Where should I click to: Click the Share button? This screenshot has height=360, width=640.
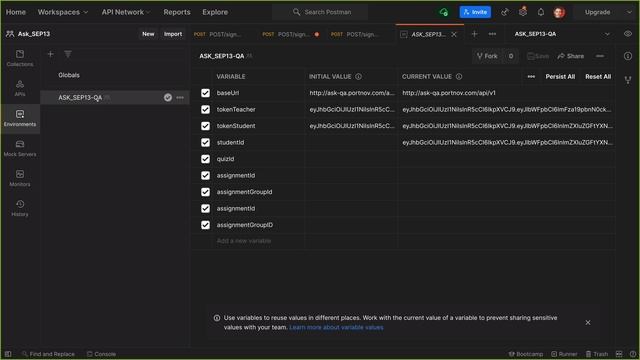pyautogui.click(x=571, y=56)
